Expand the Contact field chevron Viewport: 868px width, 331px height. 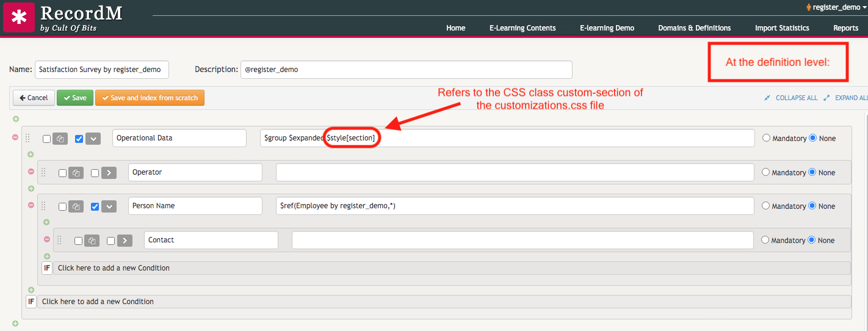[125, 241]
